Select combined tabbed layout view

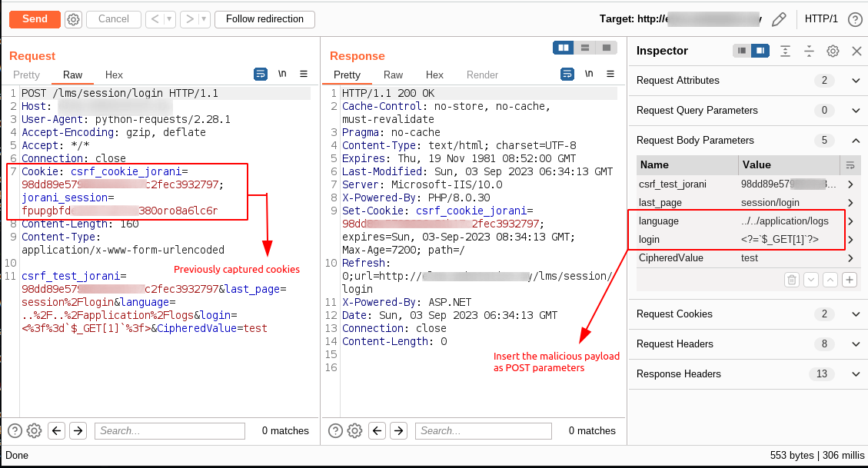tap(606, 48)
